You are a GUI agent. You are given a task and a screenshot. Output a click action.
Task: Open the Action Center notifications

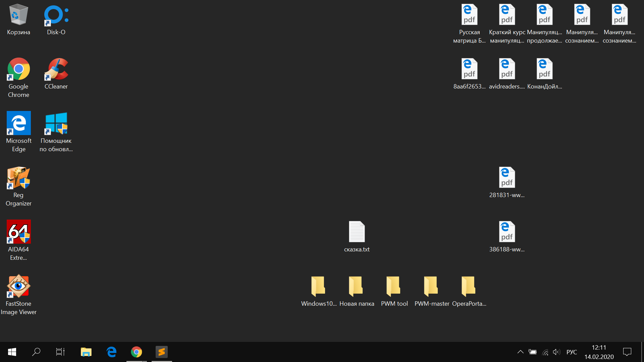tap(627, 352)
